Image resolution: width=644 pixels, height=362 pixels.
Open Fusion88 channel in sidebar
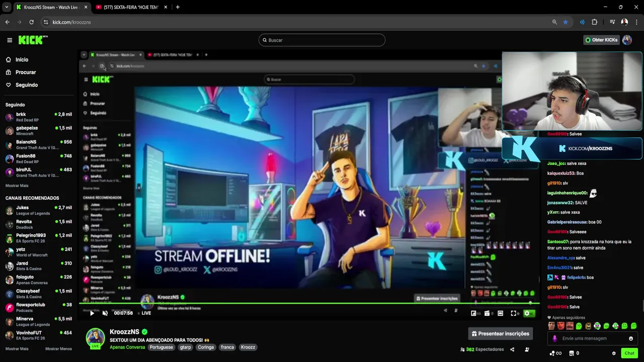[x=39, y=159]
